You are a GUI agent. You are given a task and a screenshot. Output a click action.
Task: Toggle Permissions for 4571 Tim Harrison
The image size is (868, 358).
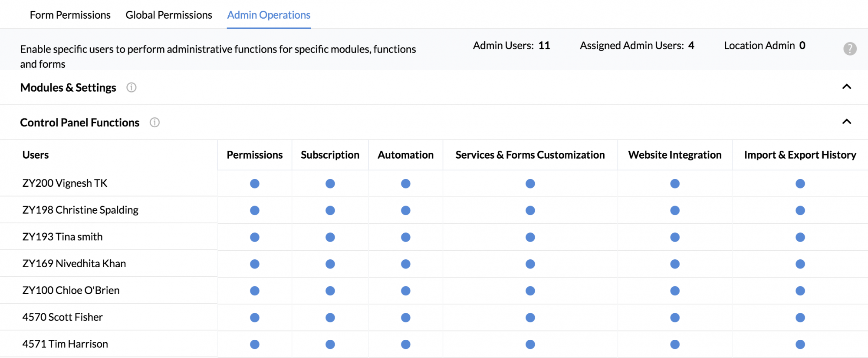(x=255, y=345)
